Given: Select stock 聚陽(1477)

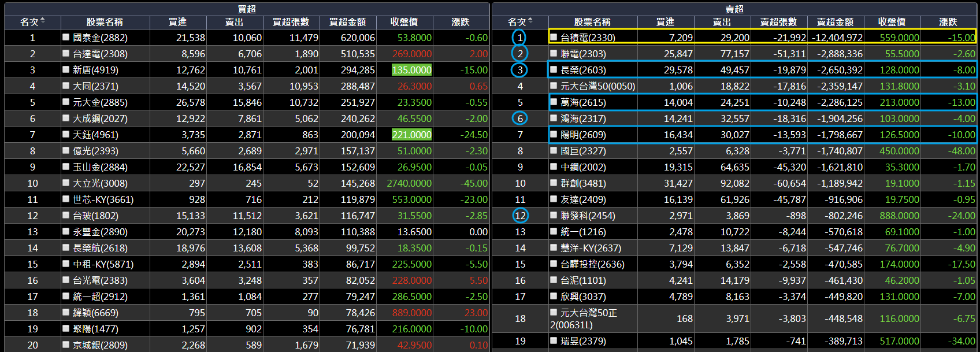Looking at the screenshot, I should tap(95, 329).
